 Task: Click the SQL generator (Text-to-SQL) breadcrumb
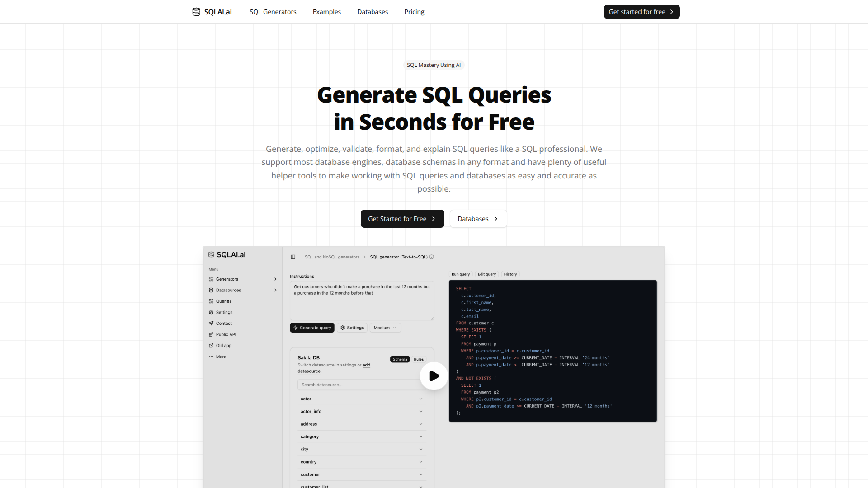[x=399, y=257]
